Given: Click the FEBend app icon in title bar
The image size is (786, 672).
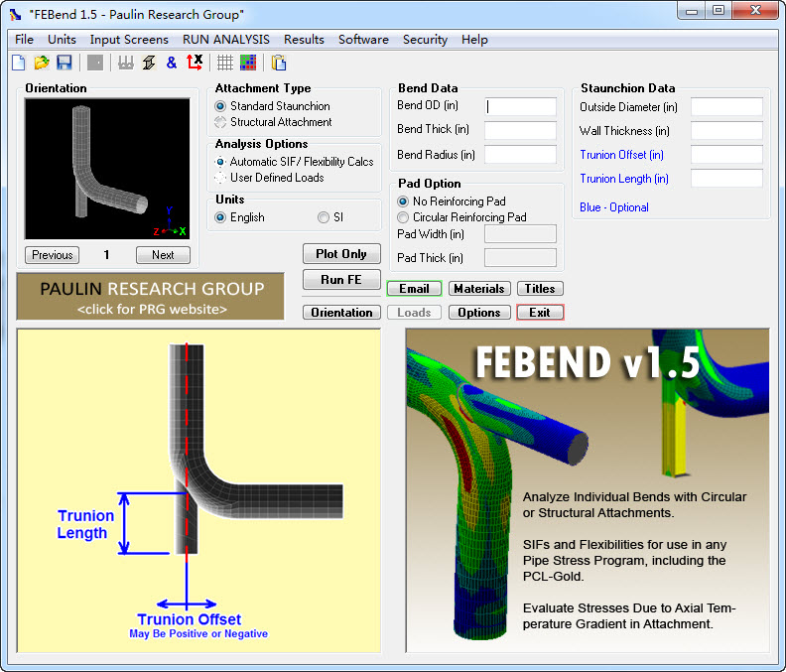Looking at the screenshot, I should pyautogui.click(x=16, y=14).
